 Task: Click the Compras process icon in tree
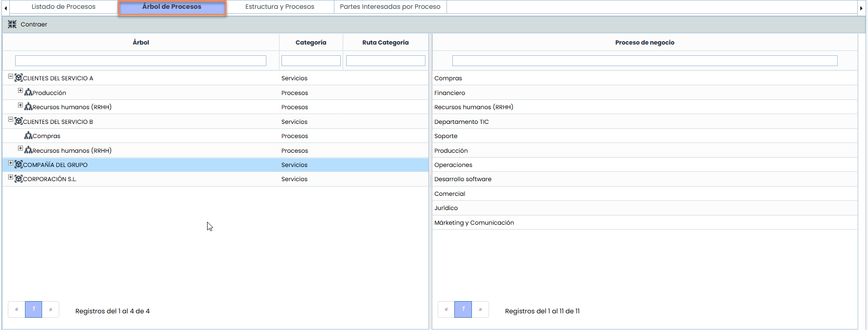(x=28, y=136)
